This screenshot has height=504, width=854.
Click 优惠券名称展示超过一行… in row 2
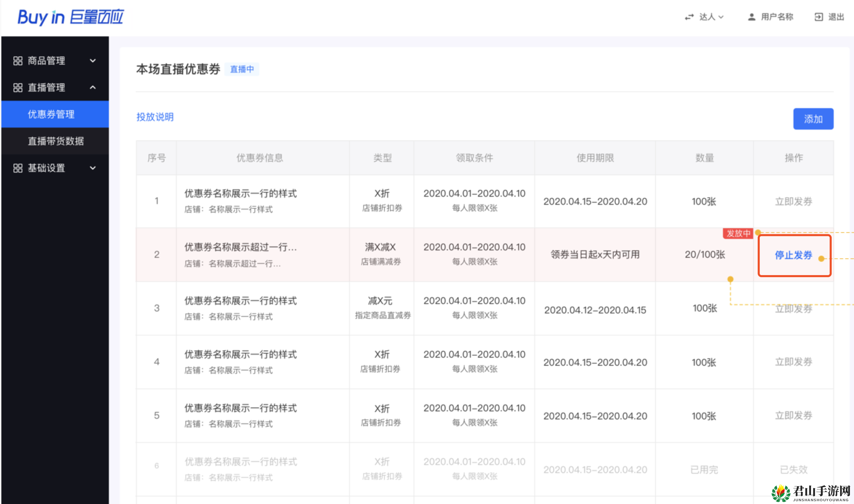tap(240, 247)
